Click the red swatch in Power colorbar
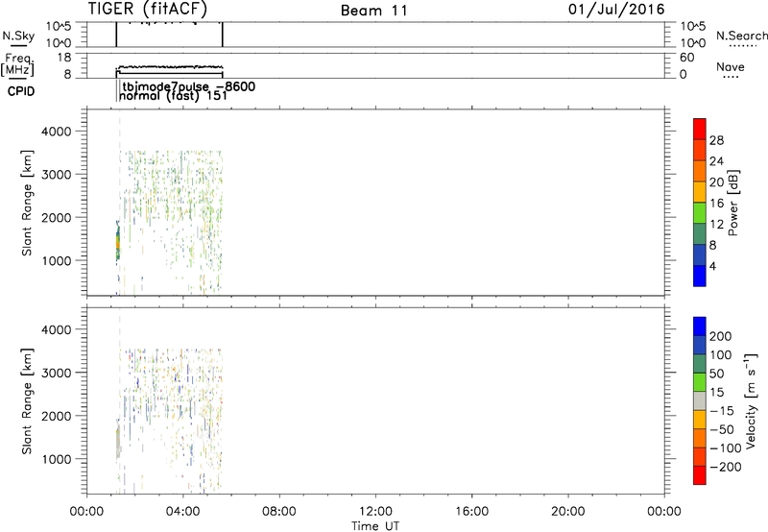Viewport: 768px width, 532px height. pos(700,129)
